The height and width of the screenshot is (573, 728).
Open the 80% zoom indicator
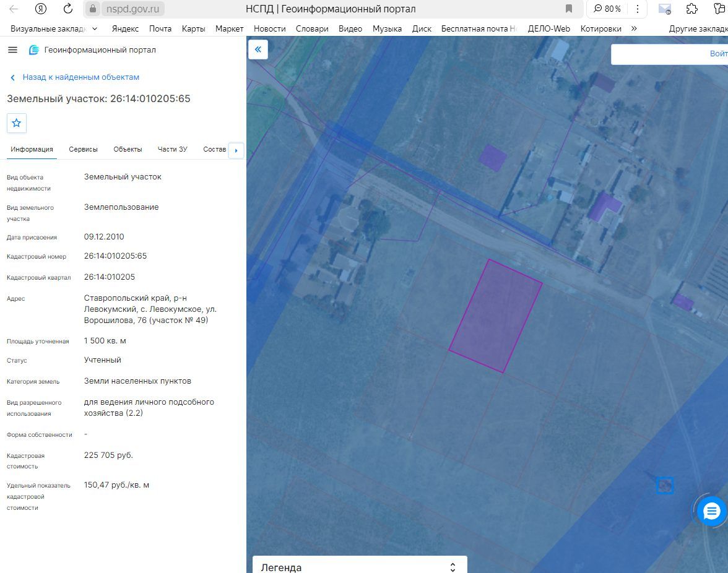pyautogui.click(x=607, y=9)
